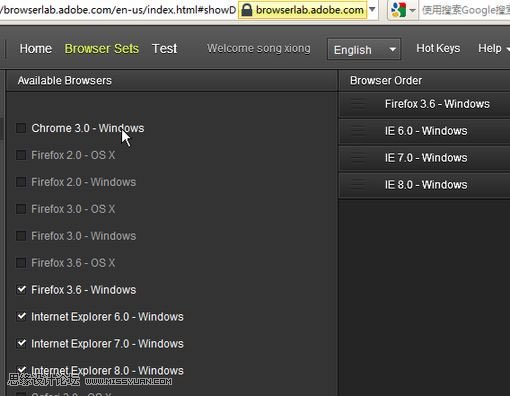Uncheck the Firefox 3.6 - Windows checkbox

pos(21,290)
